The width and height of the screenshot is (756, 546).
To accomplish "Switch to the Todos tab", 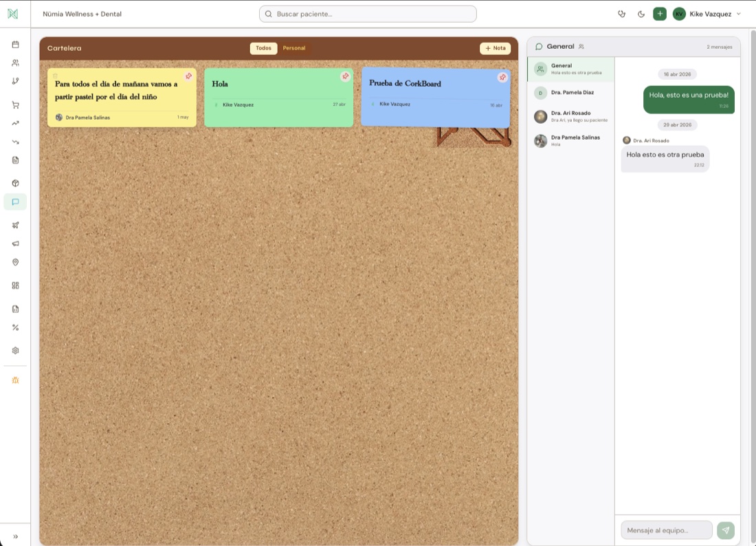I will [x=263, y=48].
